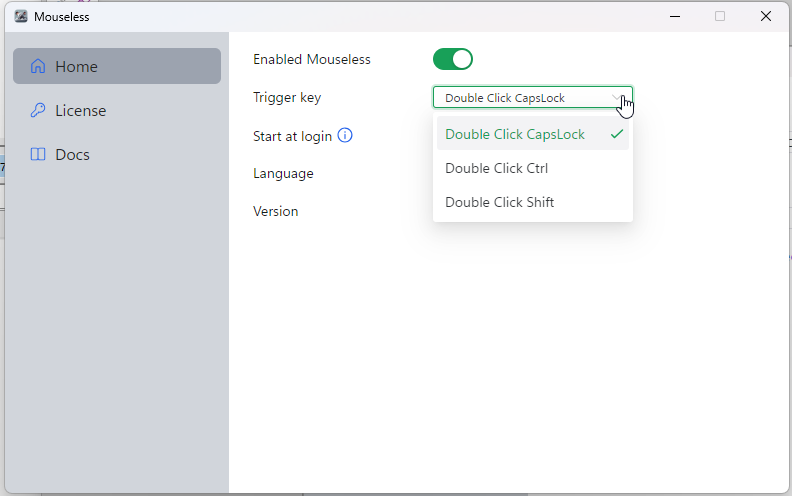The height and width of the screenshot is (496, 792).
Task: Click the Mouseless app icon in title bar
Action: (x=21, y=16)
